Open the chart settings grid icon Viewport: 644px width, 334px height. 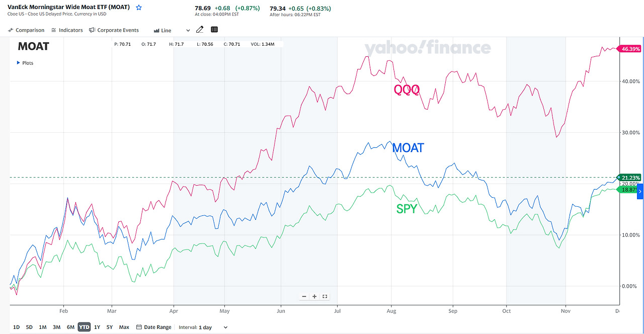[214, 30]
